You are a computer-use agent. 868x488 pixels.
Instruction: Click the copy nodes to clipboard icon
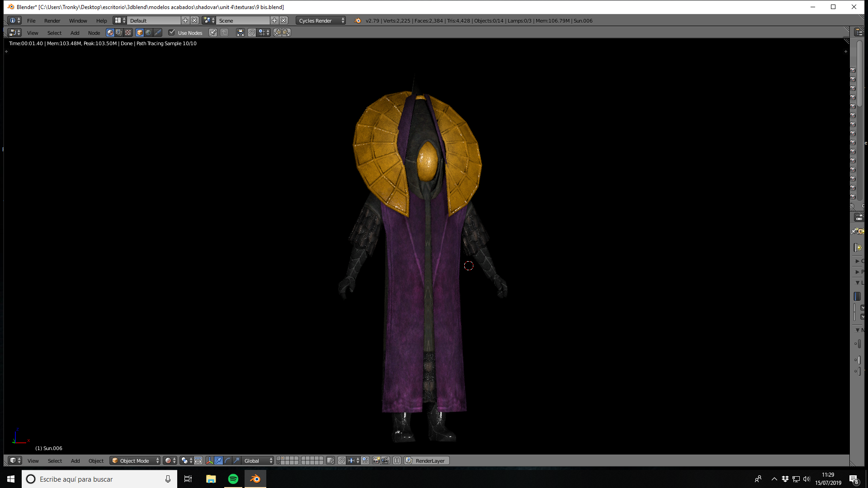tap(277, 33)
